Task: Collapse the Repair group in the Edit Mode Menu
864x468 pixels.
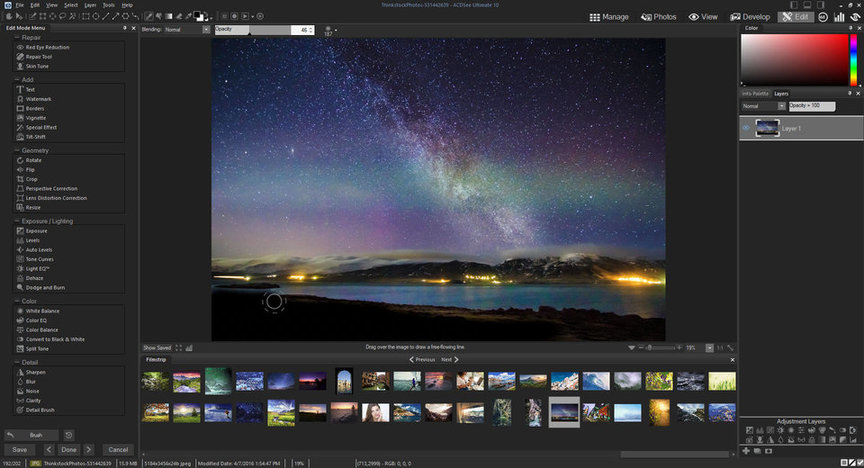Action: point(15,37)
